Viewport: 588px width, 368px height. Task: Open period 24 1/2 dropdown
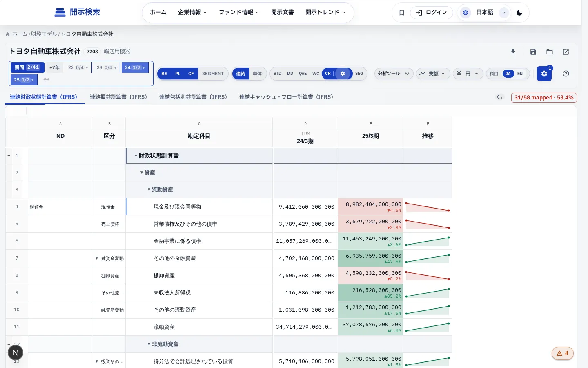pyautogui.click(x=135, y=68)
